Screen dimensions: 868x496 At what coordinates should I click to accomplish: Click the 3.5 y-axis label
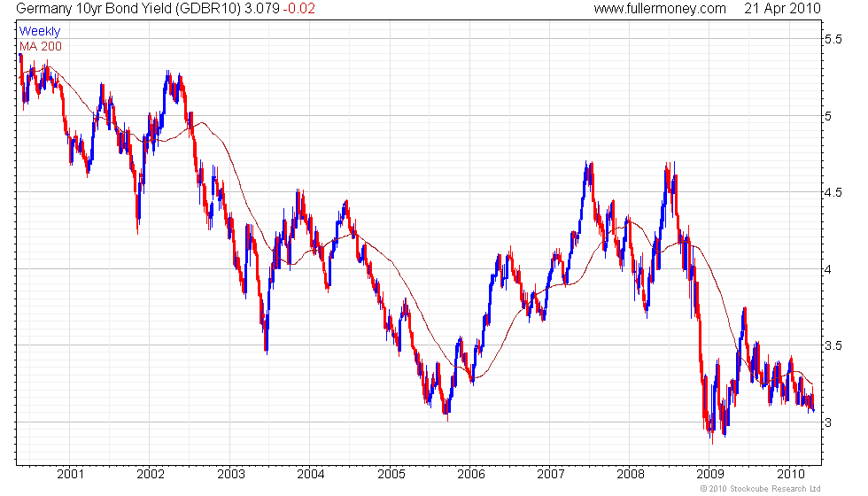coord(833,345)
